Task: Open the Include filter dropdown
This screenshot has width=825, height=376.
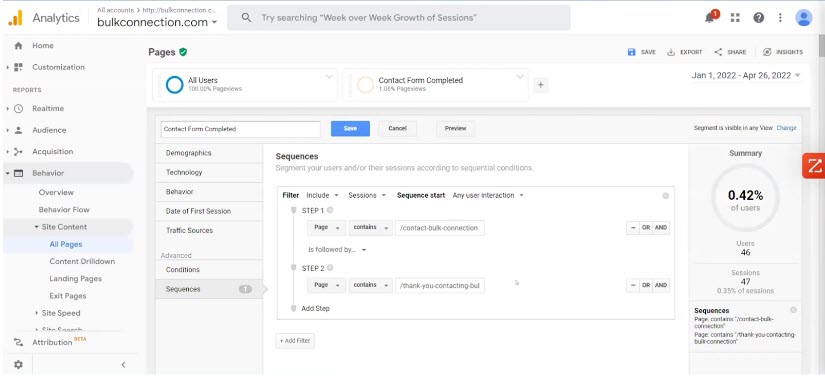Action: (x=323, y=196)
